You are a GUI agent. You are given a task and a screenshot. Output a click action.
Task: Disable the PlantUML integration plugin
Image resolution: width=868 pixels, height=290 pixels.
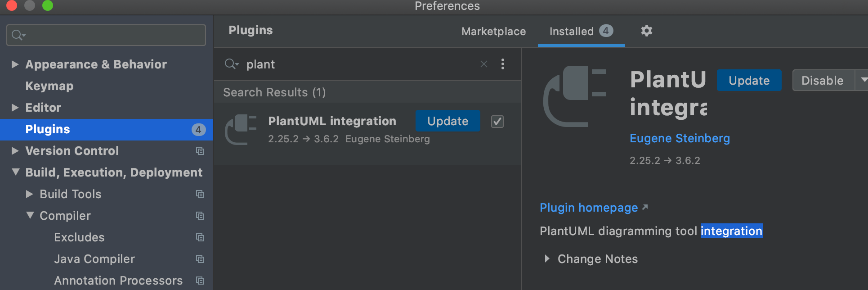click(823, 80)
